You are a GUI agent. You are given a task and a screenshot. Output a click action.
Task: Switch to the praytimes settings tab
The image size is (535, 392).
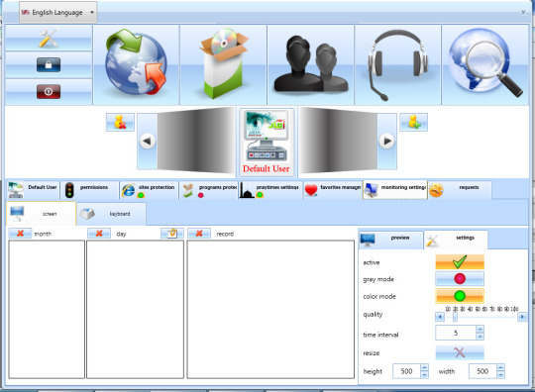pos(270,190)
